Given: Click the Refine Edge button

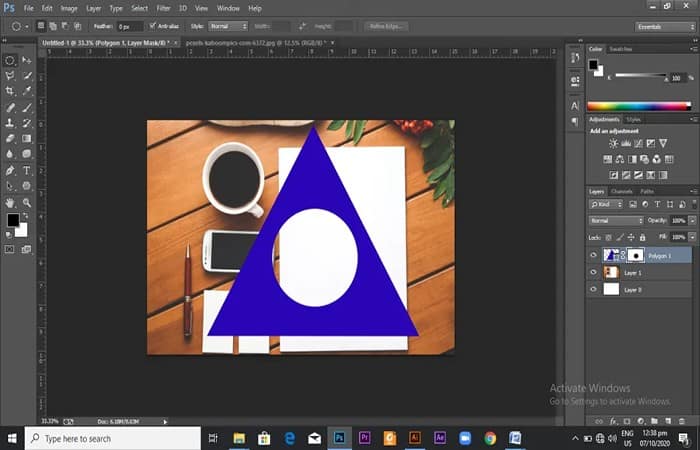Looking at the screenshot, I should 386,26.
